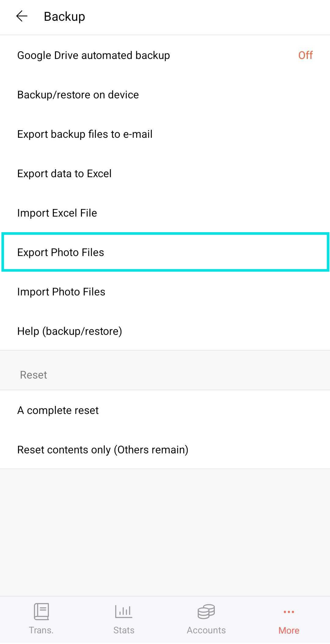This screenshot has height=644, width=330.
Task: Tap the highlighted Export Photo Files
Action: [165, 252]
